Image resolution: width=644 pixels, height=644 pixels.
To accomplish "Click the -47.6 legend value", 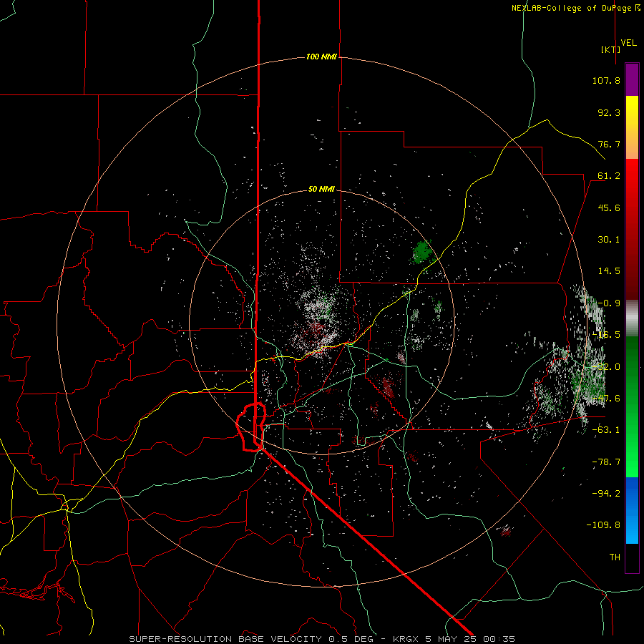I will (x=606, y=398).
